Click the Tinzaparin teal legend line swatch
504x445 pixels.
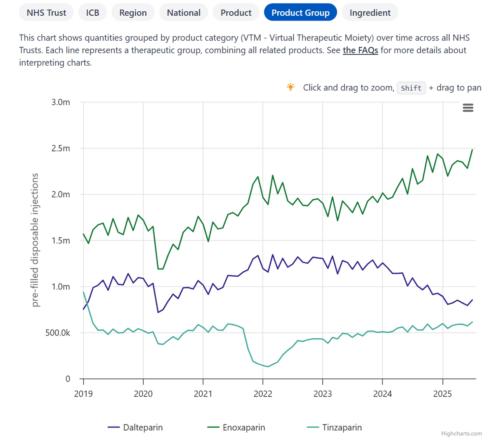(313, 427)
